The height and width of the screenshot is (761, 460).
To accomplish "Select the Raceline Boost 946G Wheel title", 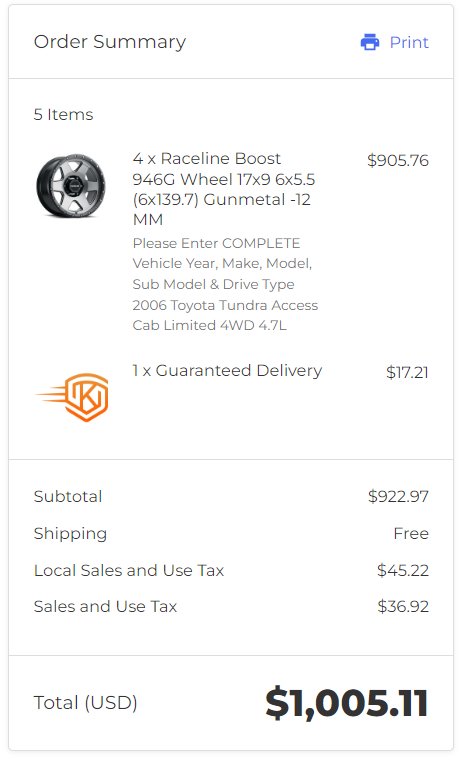I will coord(224,189).
